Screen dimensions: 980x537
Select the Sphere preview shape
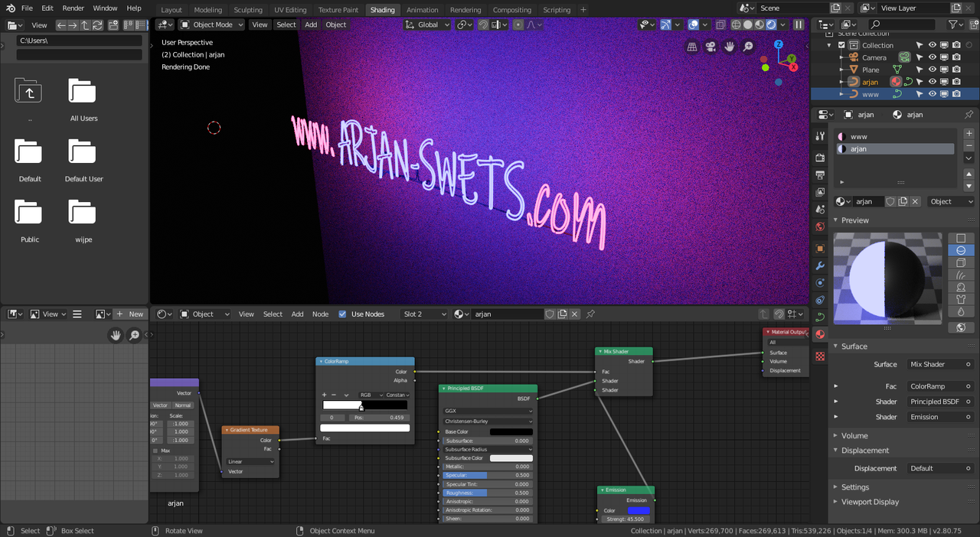click(961, 250)
